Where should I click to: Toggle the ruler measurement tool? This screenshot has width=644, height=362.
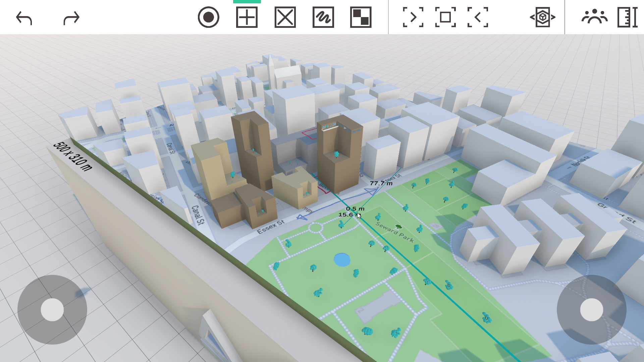(x=627, y=17)
